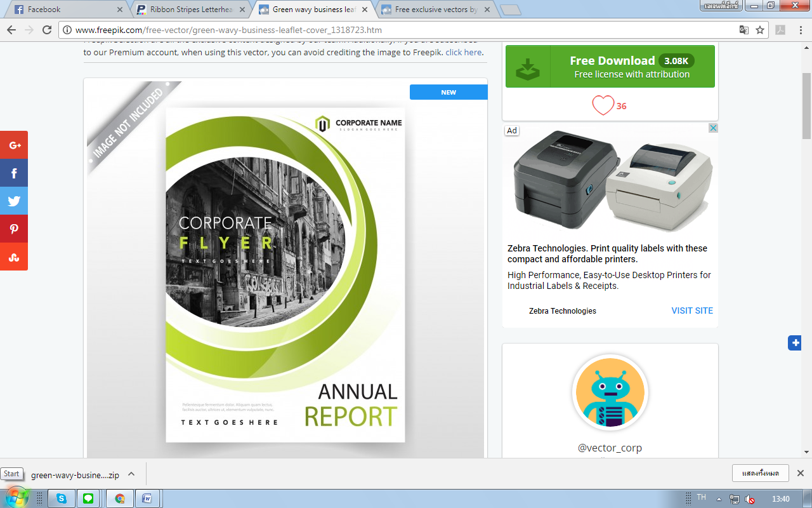Switch to the Ribbon Stripes Letterhead tab
This screenshot has width=812, height=508.
click(191, 10)
